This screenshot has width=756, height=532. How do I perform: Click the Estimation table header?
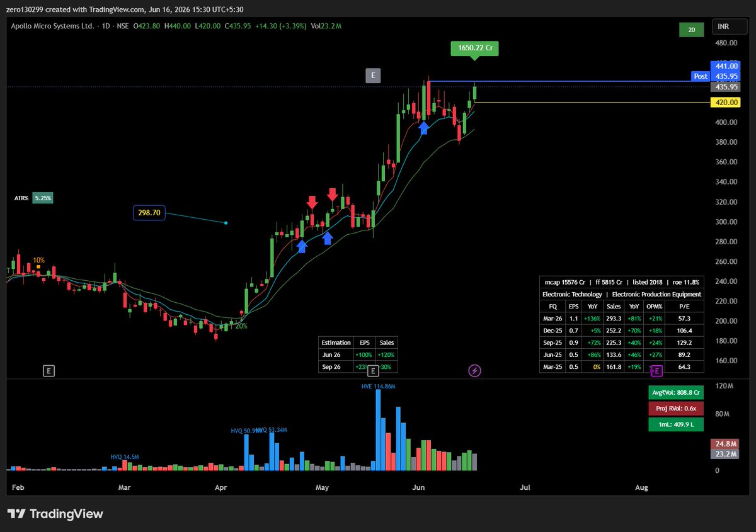pos(336,343)
